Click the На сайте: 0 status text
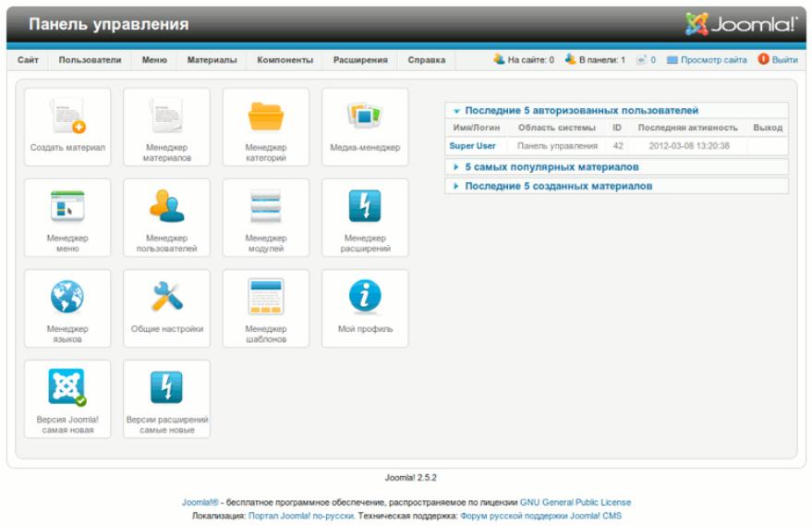The image size is (812, 526). (531, 60)
